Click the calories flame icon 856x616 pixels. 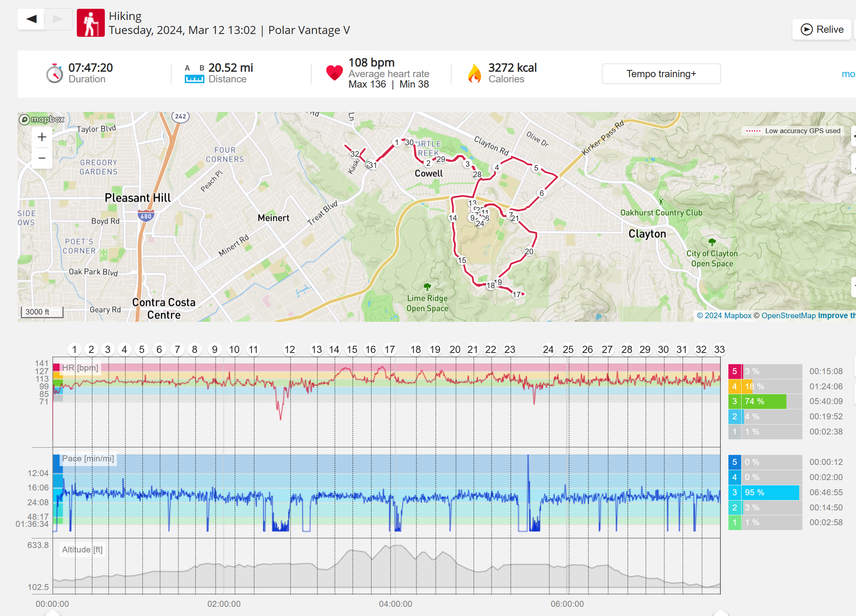474,74
